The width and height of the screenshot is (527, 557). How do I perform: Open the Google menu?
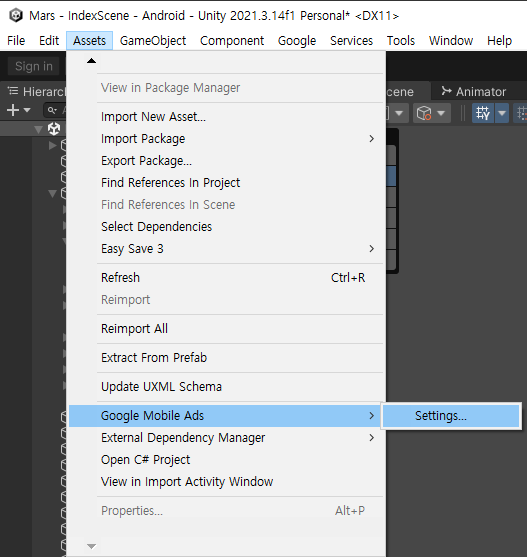[297, 41]
